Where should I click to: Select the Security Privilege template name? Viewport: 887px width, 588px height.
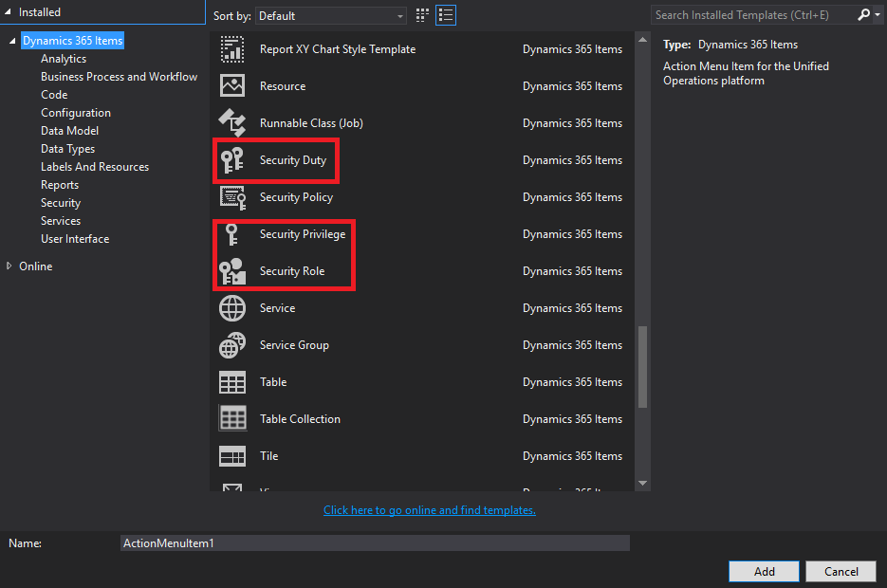point(303,234)
